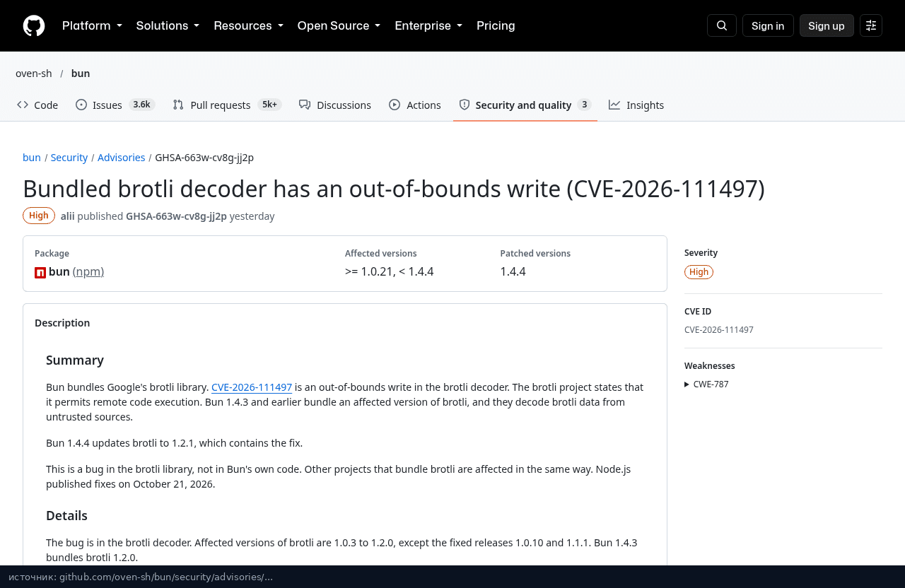
Task: Open the GitHub home logo
Action: (x=34, y=26)
